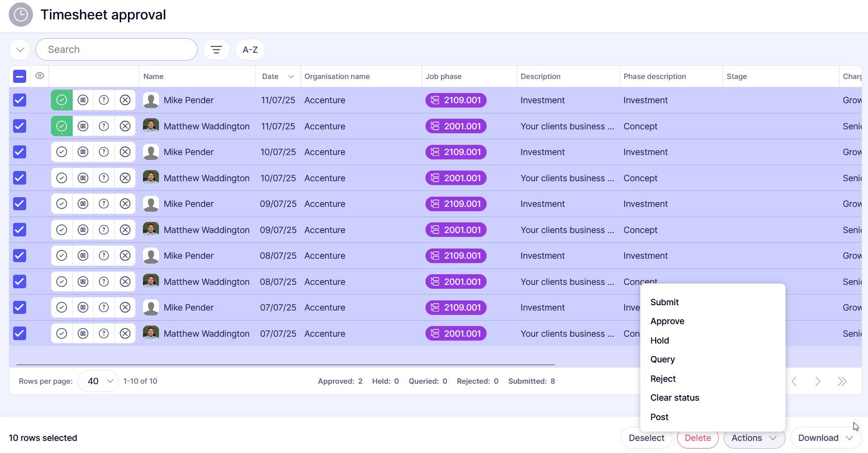Uncheck the Matthew Waddington 09/07/25 row checkbox

click(19, 230)
